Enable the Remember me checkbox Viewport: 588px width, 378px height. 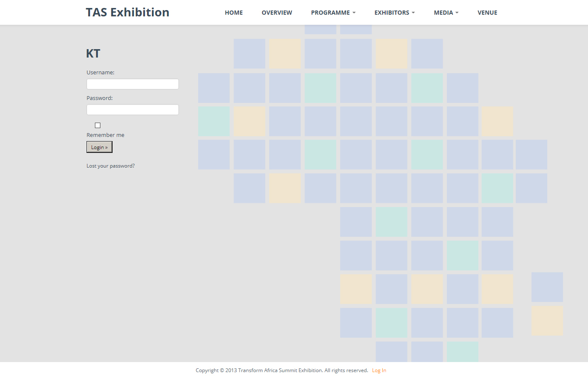click(98, 125)
